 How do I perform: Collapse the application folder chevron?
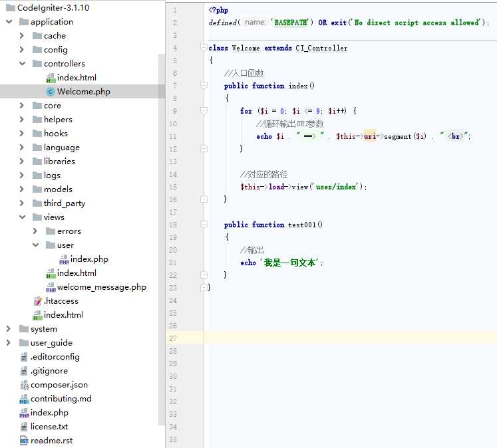pos(9,21)
